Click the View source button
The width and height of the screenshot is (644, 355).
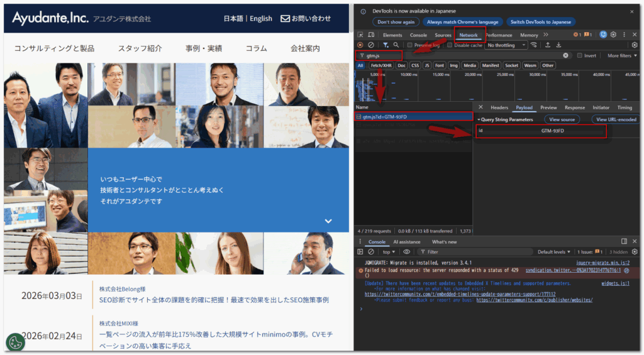click(x=562, y=119)
